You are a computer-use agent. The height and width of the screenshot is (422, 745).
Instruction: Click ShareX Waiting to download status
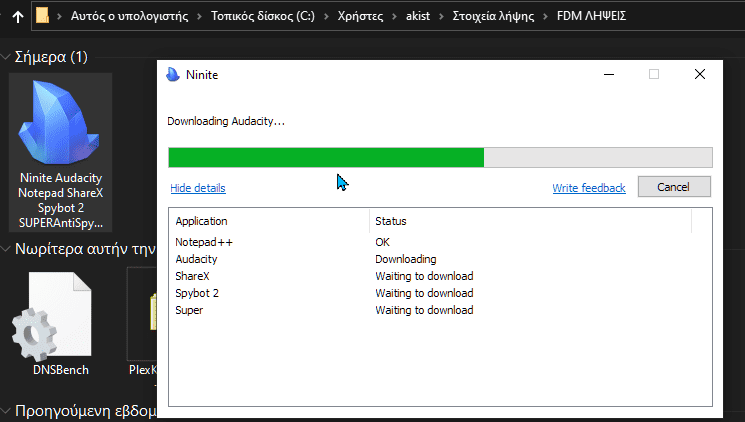424,277
